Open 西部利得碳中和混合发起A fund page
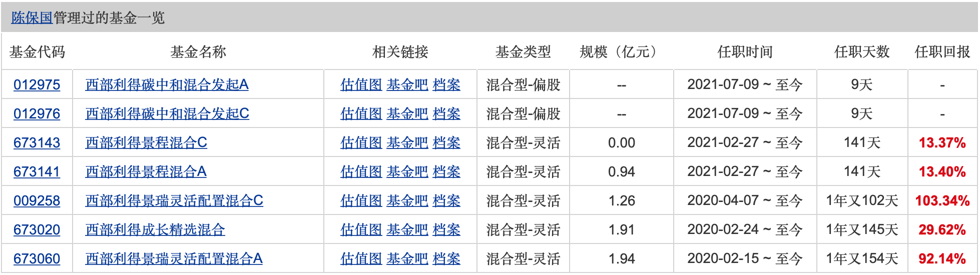Screen dimensions: 980x275 tap(167, 84)
